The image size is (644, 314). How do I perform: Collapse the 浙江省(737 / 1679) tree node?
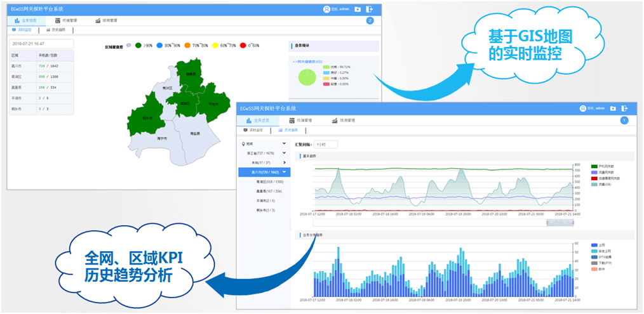(x=285, y=153)
